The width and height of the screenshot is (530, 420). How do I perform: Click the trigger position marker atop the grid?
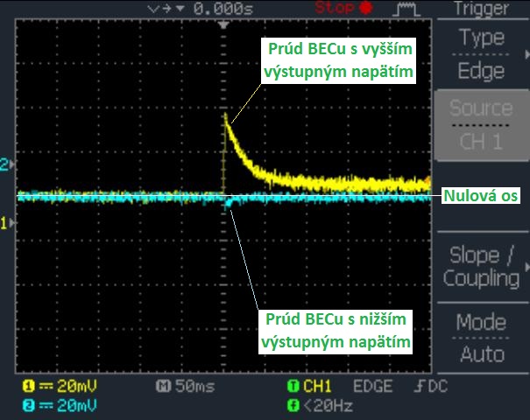(226, 26)
